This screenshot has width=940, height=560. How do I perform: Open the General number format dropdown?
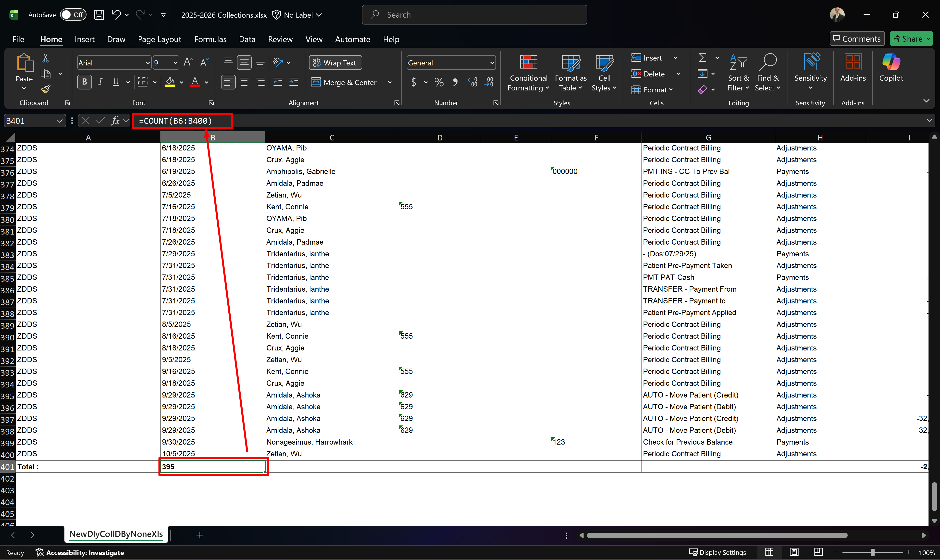pos(492,63)
